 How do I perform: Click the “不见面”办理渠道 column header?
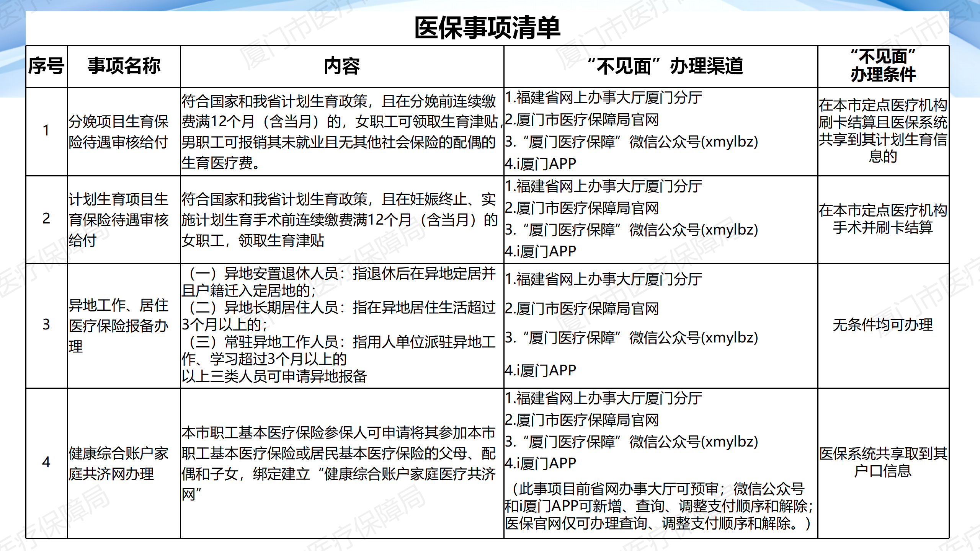tap(661, 66)
